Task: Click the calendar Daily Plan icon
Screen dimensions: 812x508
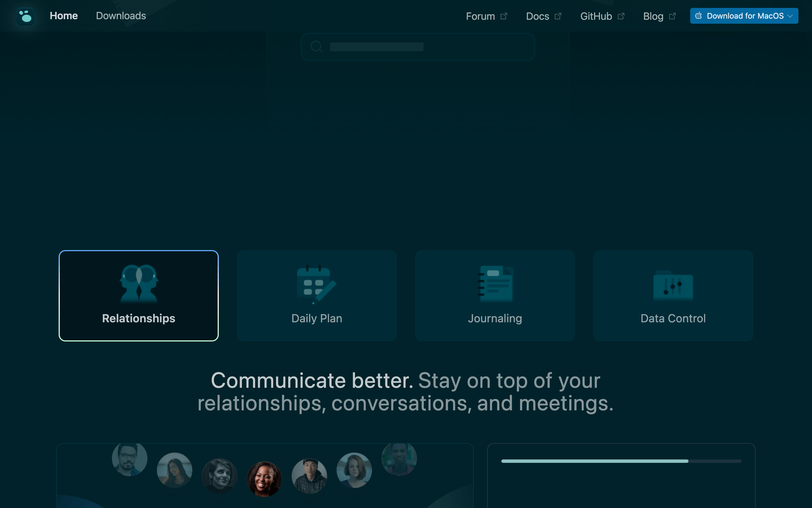Action: tap(317, 284)
